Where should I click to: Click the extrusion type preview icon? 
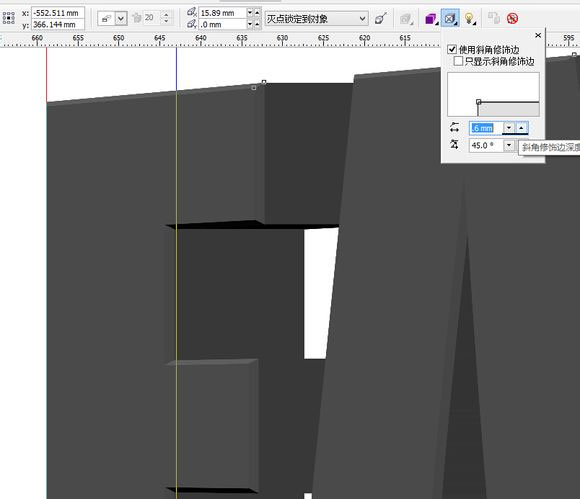click(107, 18)
